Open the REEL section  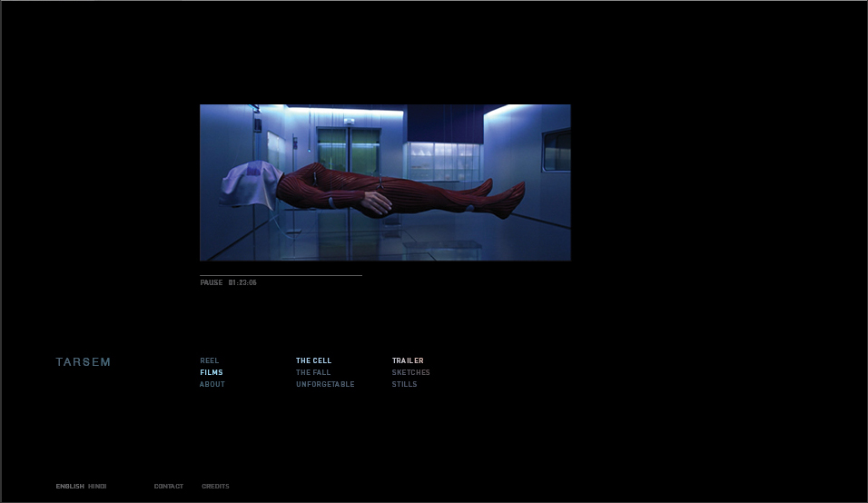point(209,360)
